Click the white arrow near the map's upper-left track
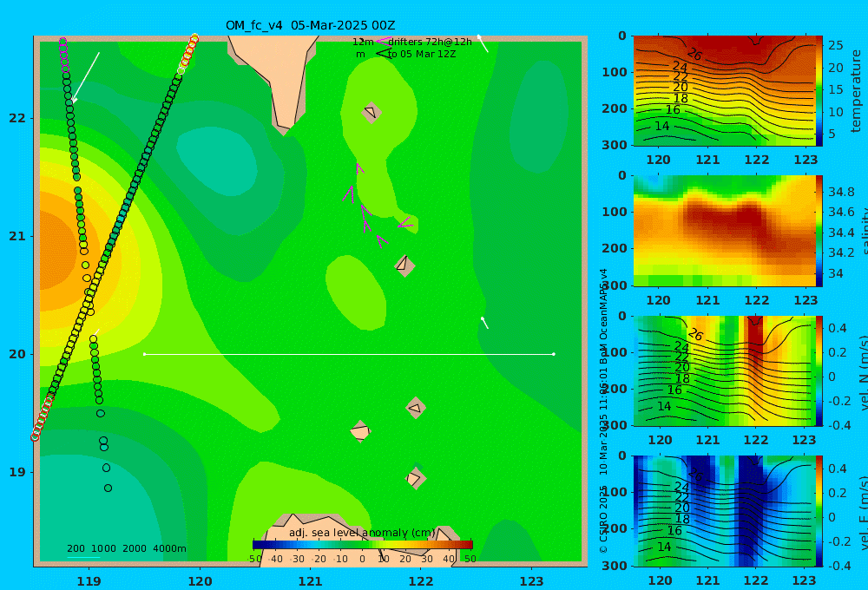This screenshot has height=590, width=868. [86, 77]
